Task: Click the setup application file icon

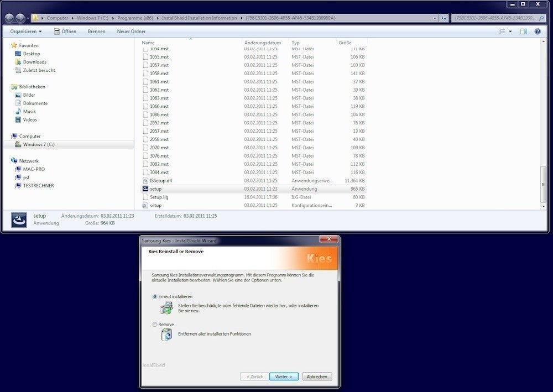Action: [x=145, y=189]
